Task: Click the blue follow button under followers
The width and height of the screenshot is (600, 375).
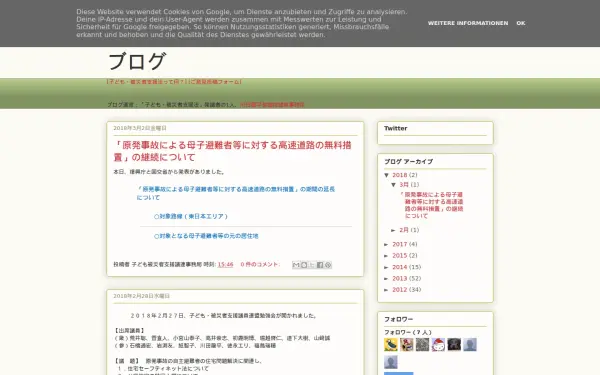Action: pos(399,373)
